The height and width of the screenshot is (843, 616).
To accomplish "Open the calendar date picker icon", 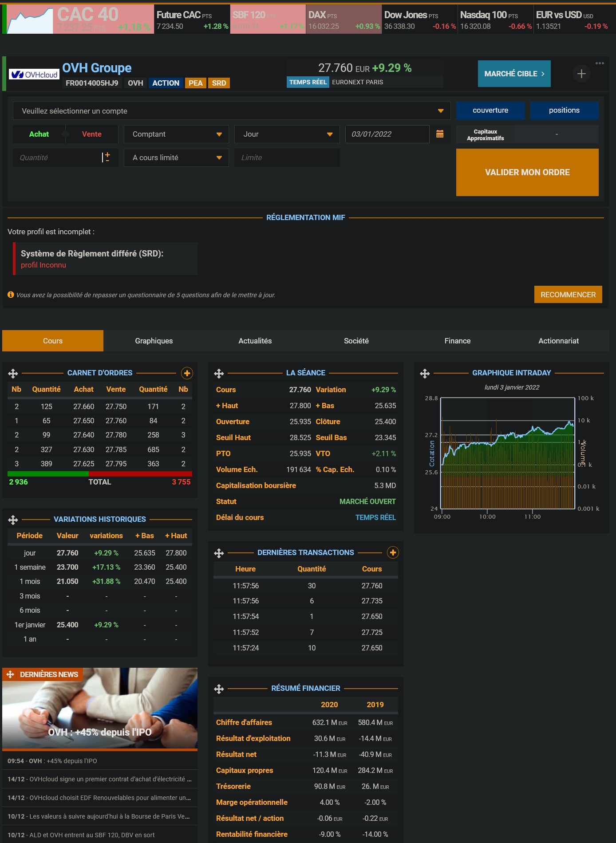I will coord(440,134).
